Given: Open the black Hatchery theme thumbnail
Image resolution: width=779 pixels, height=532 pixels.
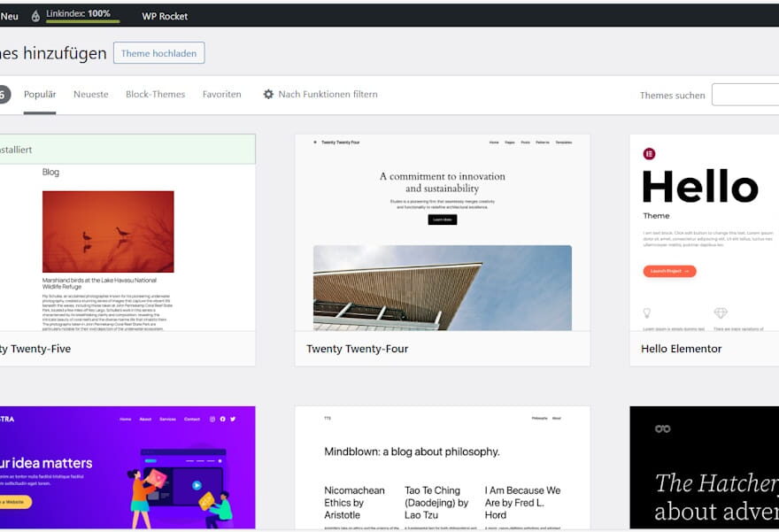Looking at the screenshot, I should coord(705,467).
